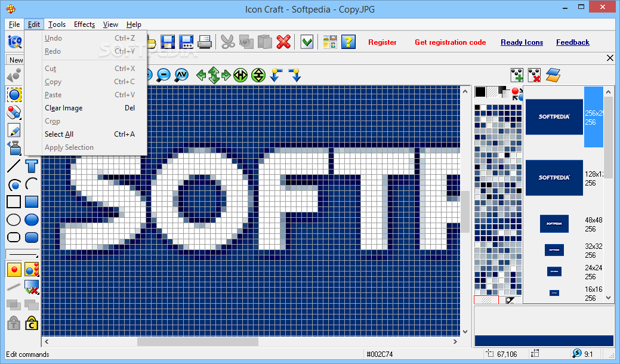Close the panel with the X button
This screenshot has height=364, width=620.
point(610,58)
